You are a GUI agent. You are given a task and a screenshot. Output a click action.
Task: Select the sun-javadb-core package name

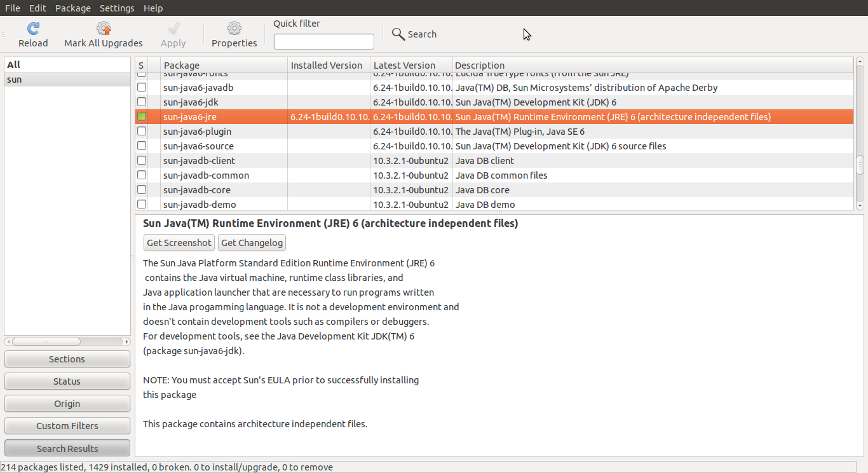pos(196,189)
